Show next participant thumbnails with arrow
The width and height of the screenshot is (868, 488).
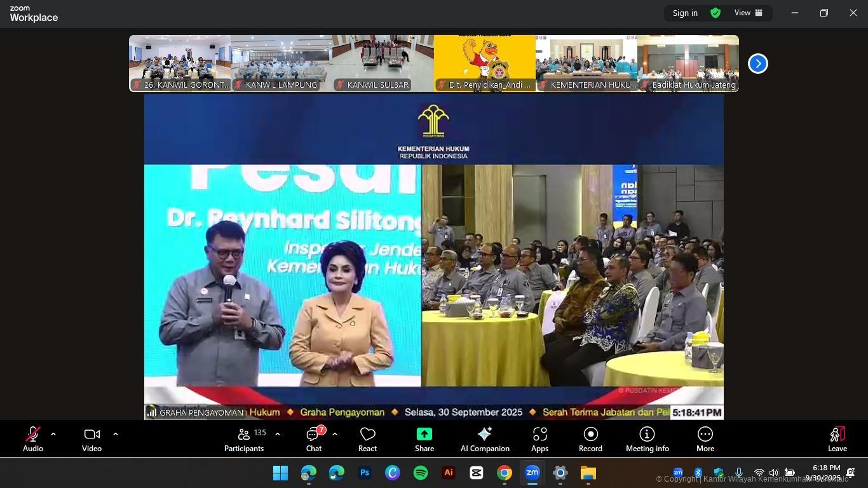(757, 64)
